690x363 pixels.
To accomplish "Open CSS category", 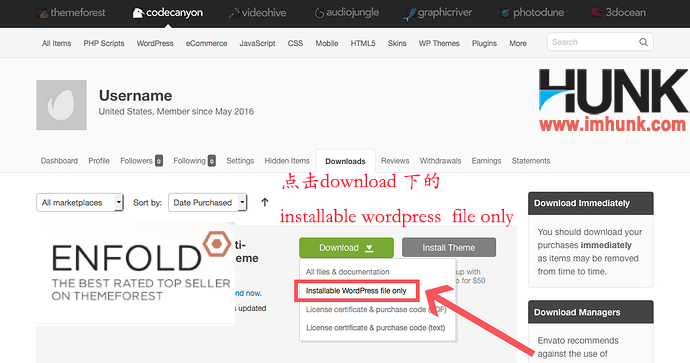I will click(x=295, y=43).
